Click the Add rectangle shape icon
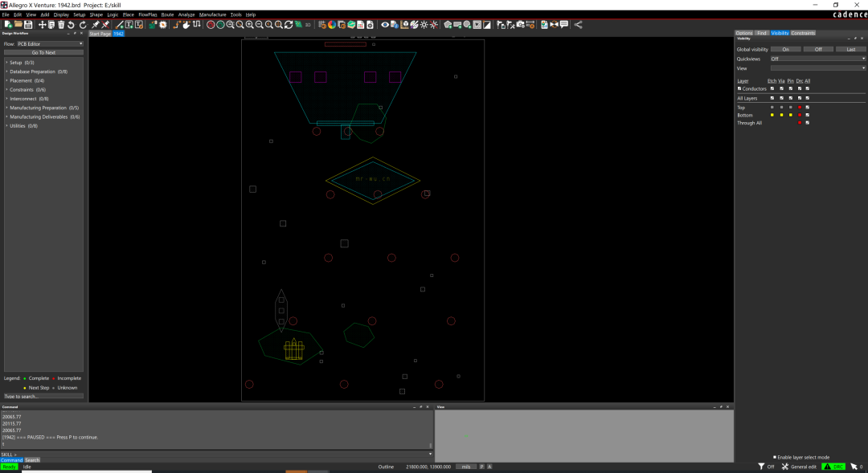Viewport: 868px width, 473px height. coord(457,24)
